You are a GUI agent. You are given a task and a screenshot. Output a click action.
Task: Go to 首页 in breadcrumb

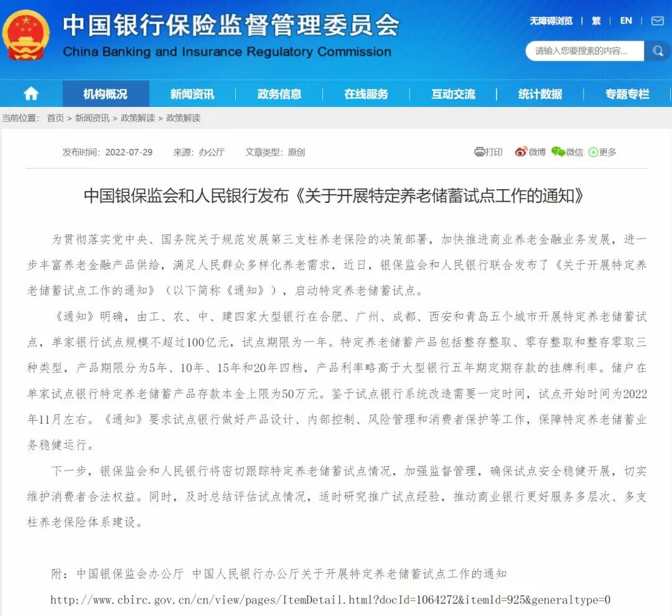pos(55,118)
